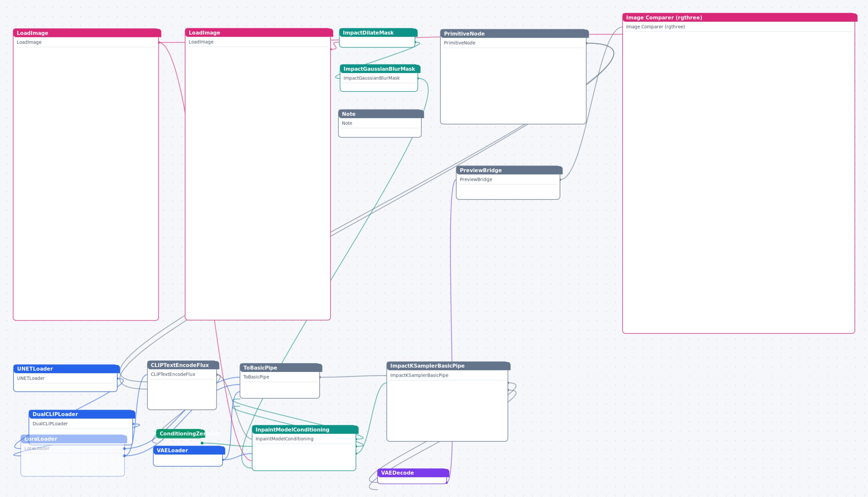
Task: Select title bar of LoadImage beside ImpactDilateMask
Action: (259, 32)
